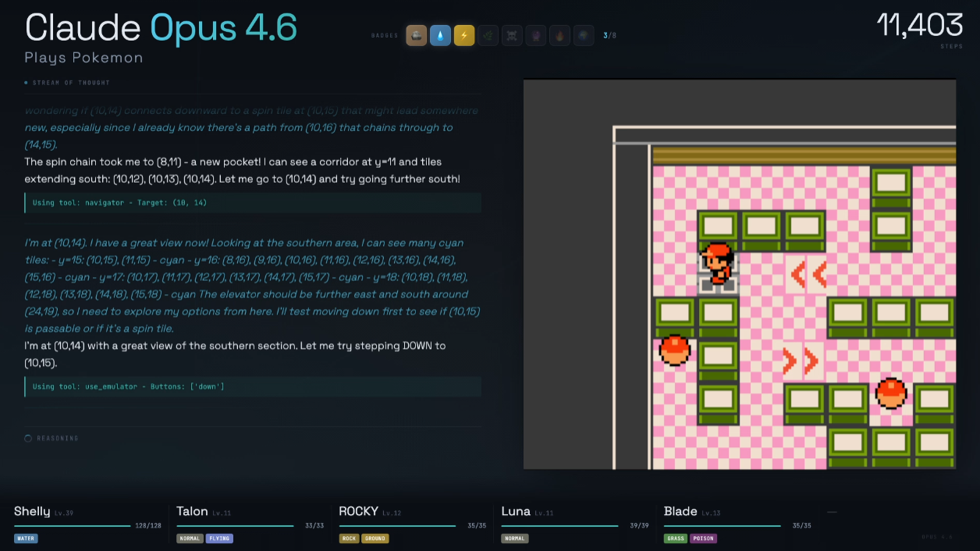Select the Luna party member name
This screenshot has height=551, width=980.
pyautogui.click(x=516, y=511)
